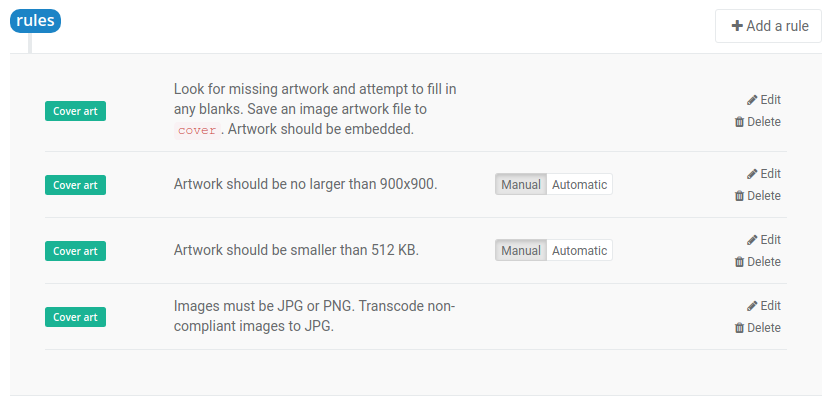Set the 900x900 artwork rule to Manual
831x405 pixels.
pos(521,184)
